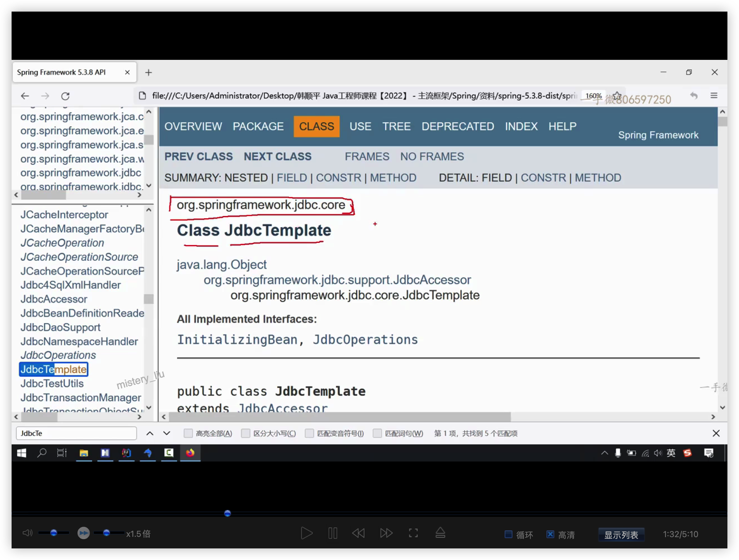This screenshot has height=560, width=739.
Task: Click the undo arrow icon in toolbar
Action: [x=694, y=96]
